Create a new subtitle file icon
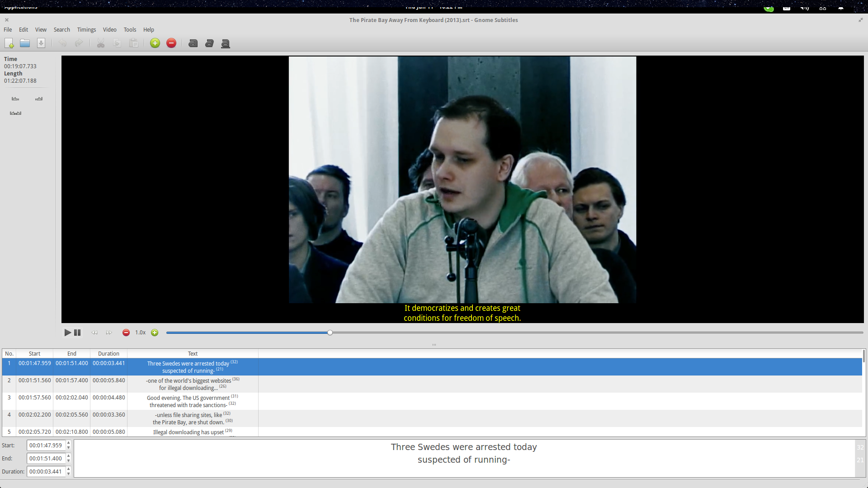 pos(9,43)
